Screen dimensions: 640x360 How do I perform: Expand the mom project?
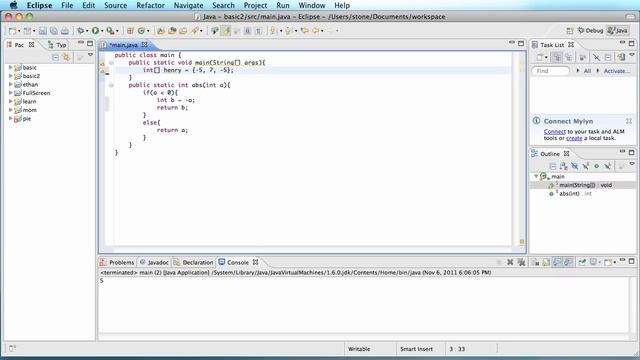tap(11, 110)
